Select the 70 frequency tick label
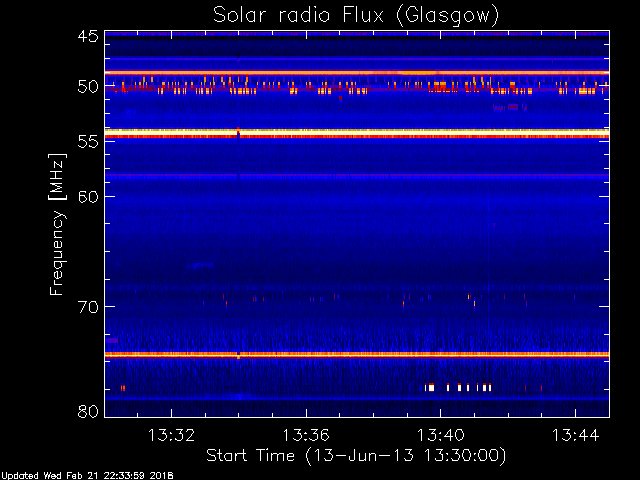Screen dimensions: 640x480 tap(88, 306)
